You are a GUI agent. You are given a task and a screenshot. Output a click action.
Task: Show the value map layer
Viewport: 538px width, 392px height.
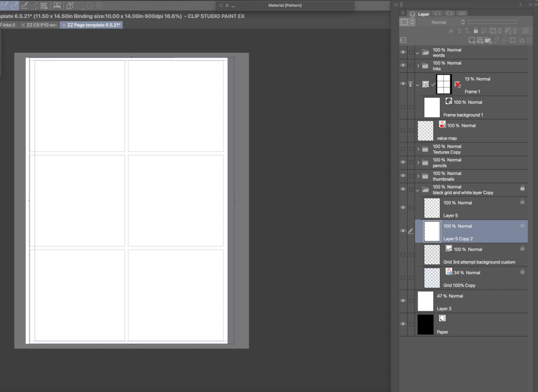click(x=403, y=130)
